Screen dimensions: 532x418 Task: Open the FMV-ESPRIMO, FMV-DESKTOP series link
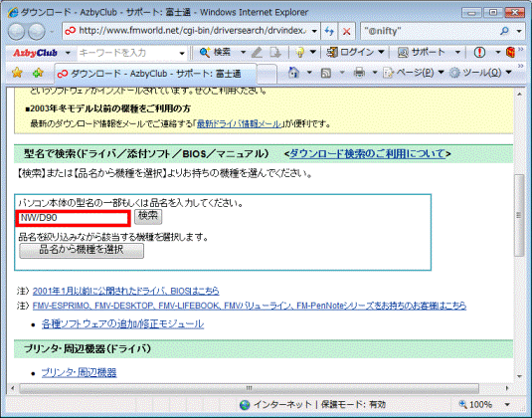pyautogui.click(x=250, y=306)
